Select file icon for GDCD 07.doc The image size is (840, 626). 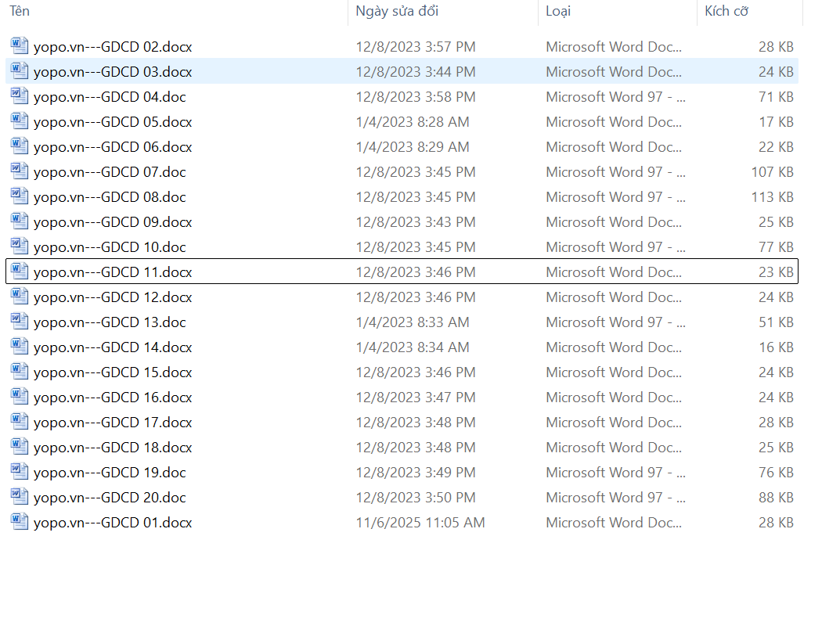pos(20,171)
